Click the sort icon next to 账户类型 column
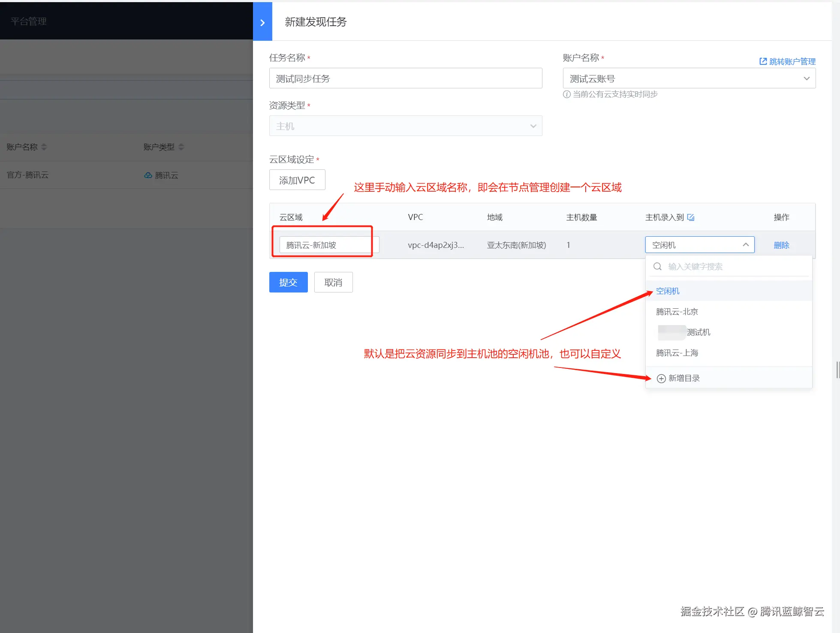840x633 pixels. 181,147
